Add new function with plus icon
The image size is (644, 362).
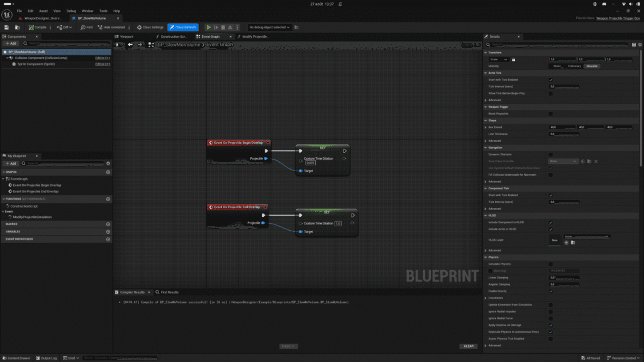click(108, 199)
